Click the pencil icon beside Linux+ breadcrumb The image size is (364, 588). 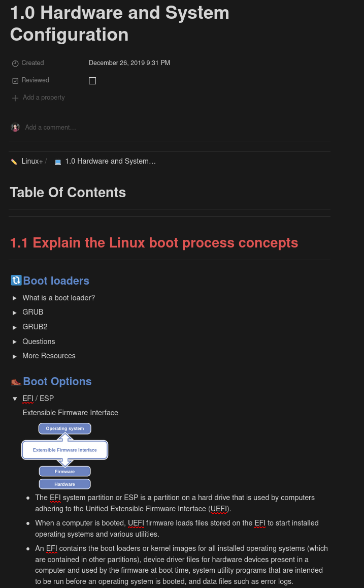tap(14, 162)
